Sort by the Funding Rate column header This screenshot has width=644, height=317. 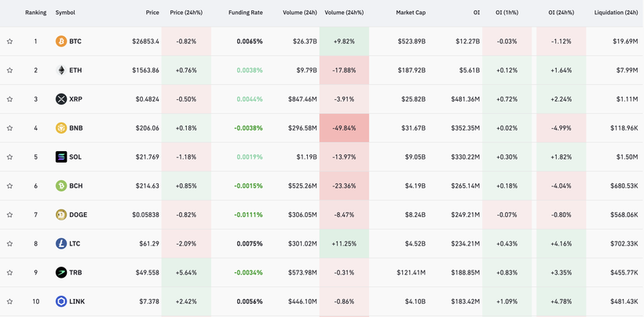coord(245,13)
